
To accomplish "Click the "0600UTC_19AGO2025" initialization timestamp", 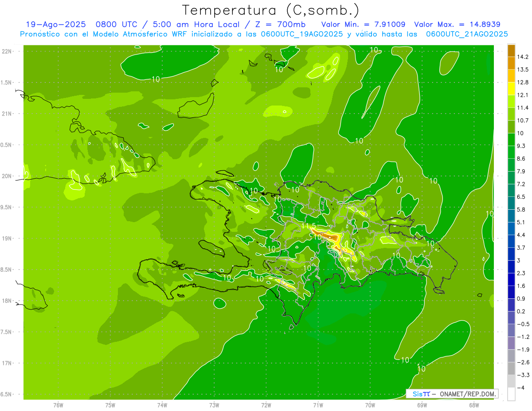I will 302,34.
